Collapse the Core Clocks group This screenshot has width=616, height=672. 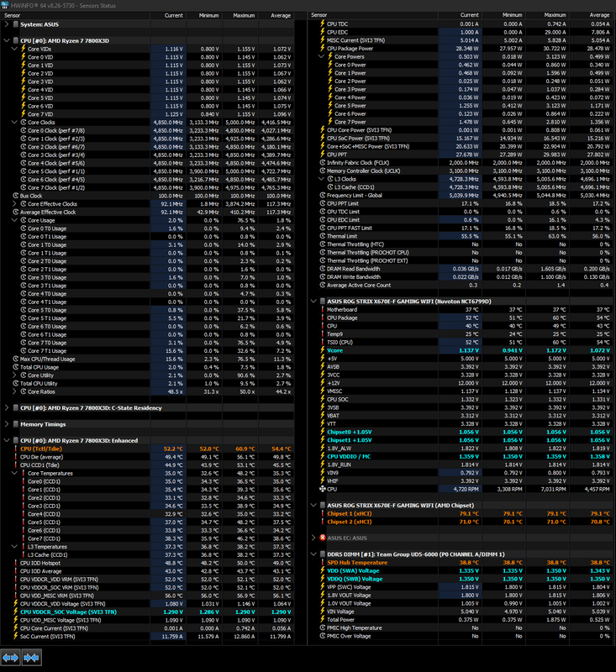[14, 122]
